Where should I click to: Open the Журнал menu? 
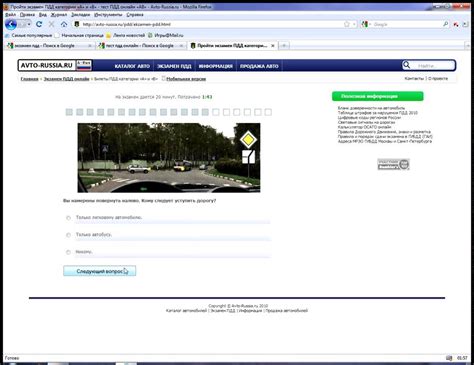tap(59, 15)
